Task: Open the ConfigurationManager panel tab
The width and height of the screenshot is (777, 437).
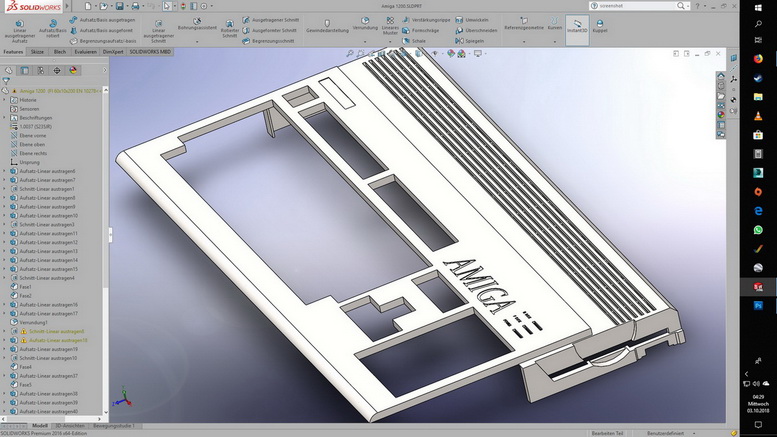Action: pyautogui.click(x=41, y=70)
